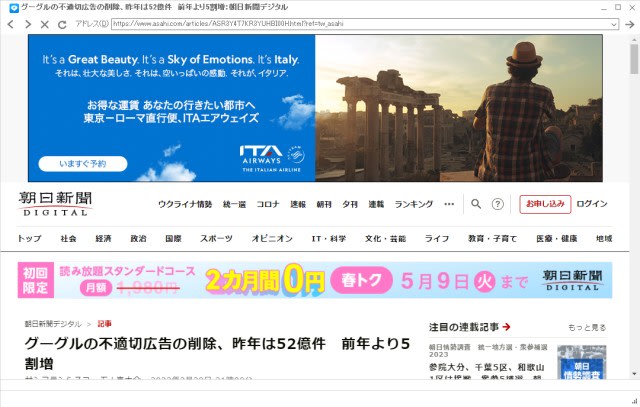The image size is (640, 407).
Task: Open the address bar history dropdown
Action: (614, 24)
